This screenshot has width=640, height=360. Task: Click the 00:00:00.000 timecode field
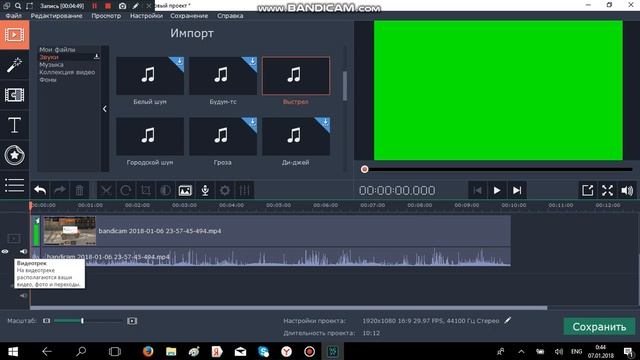click(x=397, y=191)
